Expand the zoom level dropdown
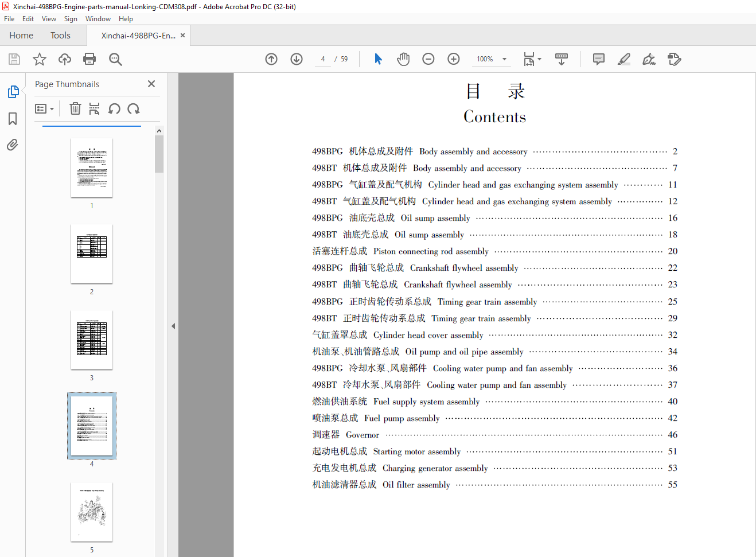Viewport: 756px width, 557px height. coord(505,59)
